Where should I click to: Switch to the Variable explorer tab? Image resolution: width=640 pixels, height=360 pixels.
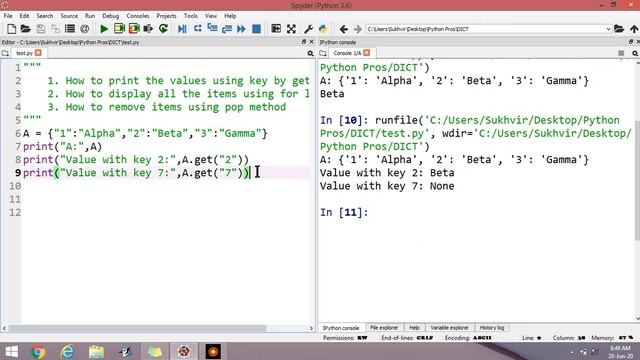point(449,328)
